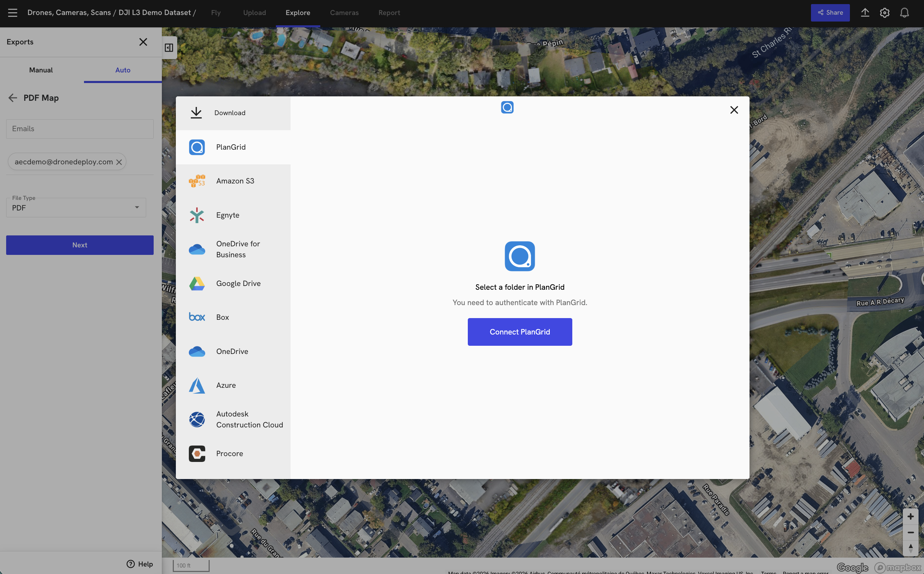Switch to the Manual exports tab
Viewport: 924px width, 574px height.
point(41,70)
